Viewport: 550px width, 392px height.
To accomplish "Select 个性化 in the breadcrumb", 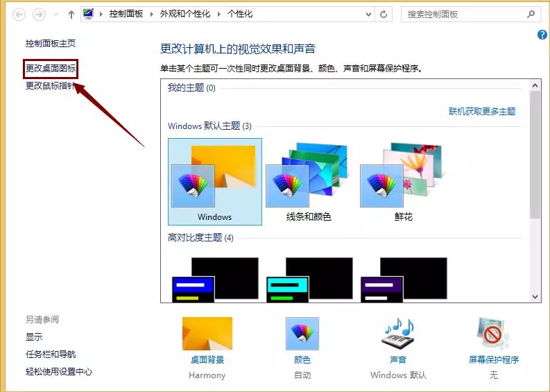I will coord(240,14).
